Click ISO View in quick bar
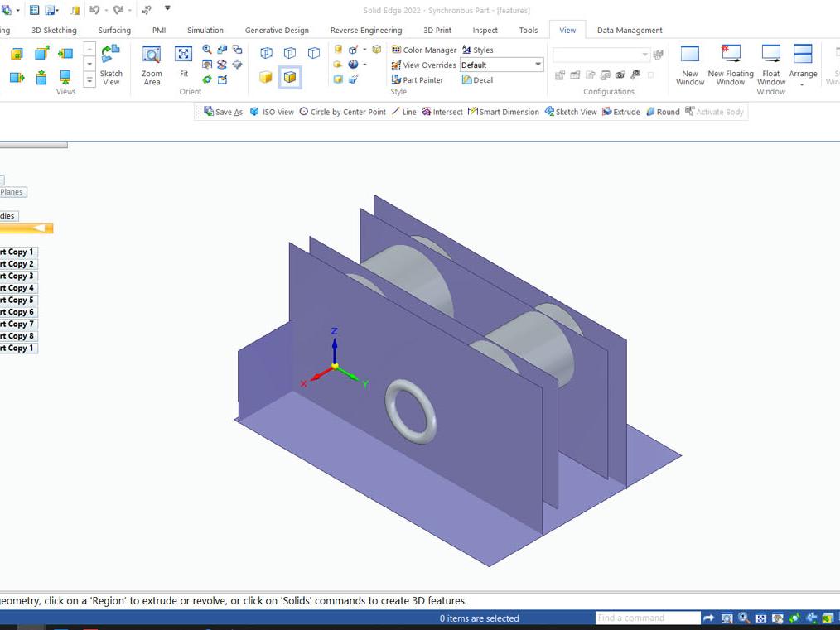The height and width of the screenshot is (630, 840). click(x=273, y=112)
